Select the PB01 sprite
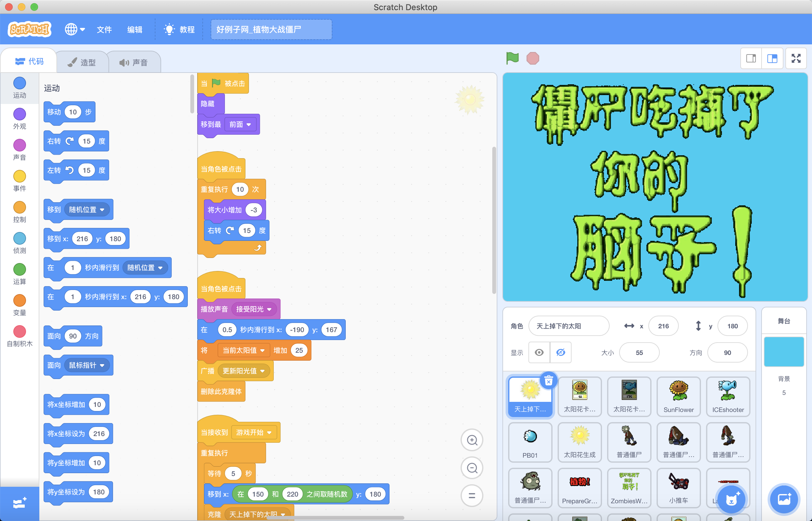Image resolution: width=812 pixels, height=521 pixels. pyautogui.click(x=530, y=442)
